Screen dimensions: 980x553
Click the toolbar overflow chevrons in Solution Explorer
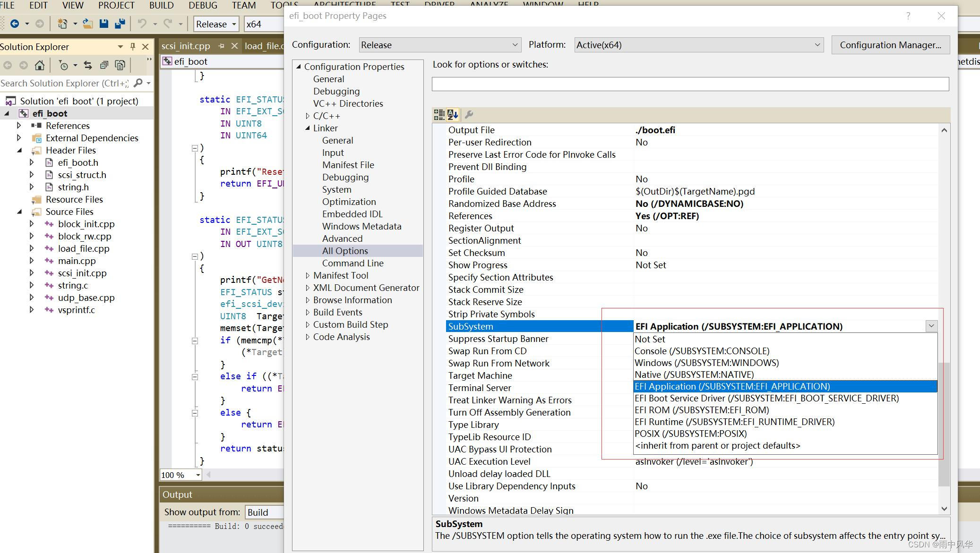click(149, 59)
